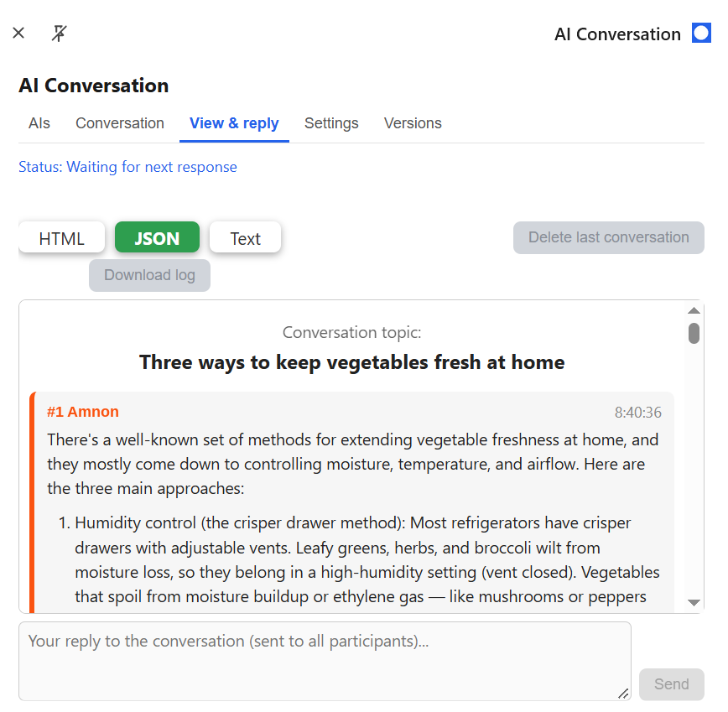Click the #1 Amnon participant name
The height and width of the screenshot is (712, 728).
click(83, 412)
